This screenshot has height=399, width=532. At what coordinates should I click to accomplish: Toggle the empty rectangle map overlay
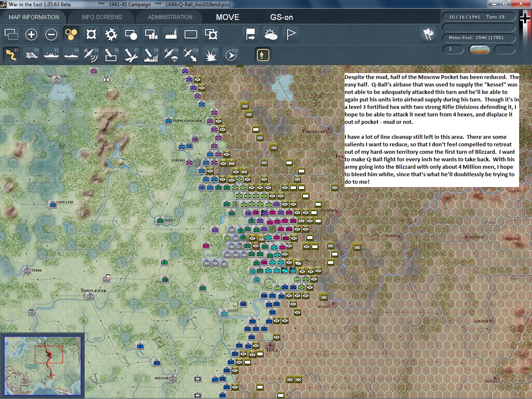[191, 34]
